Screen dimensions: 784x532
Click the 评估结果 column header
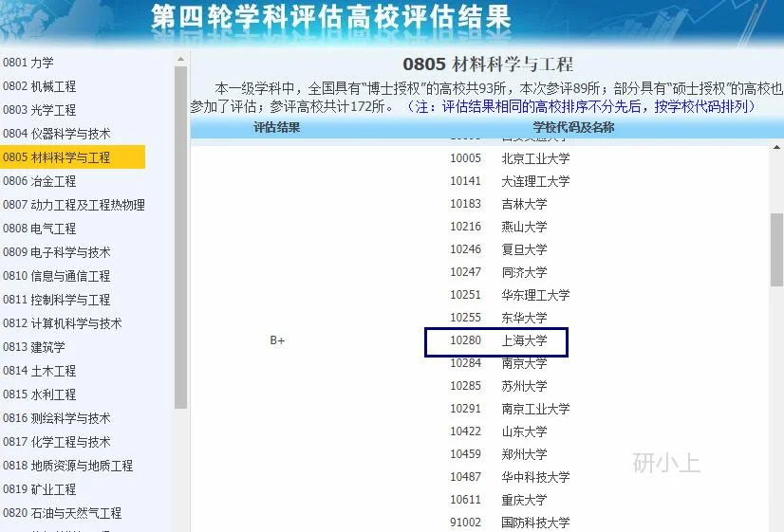[276, 127]
